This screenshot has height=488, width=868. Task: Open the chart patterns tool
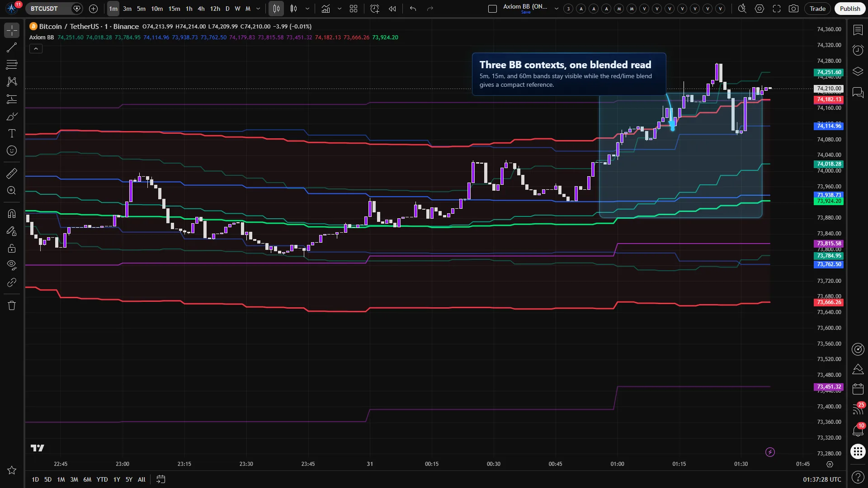point(12,82)
